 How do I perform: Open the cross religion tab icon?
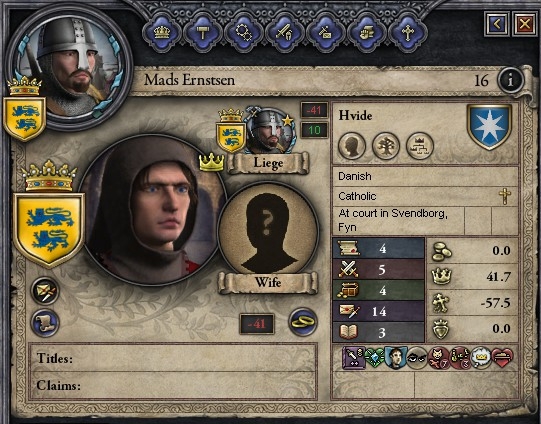point(408,33)
